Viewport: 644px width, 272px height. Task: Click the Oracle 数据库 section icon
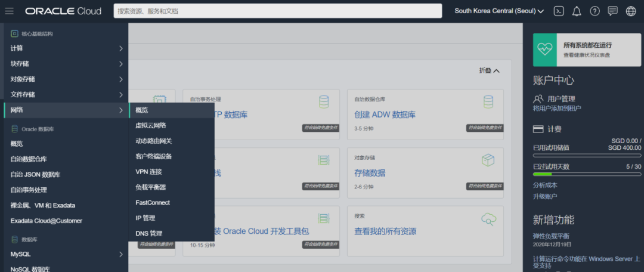click(x=14, y=129)
